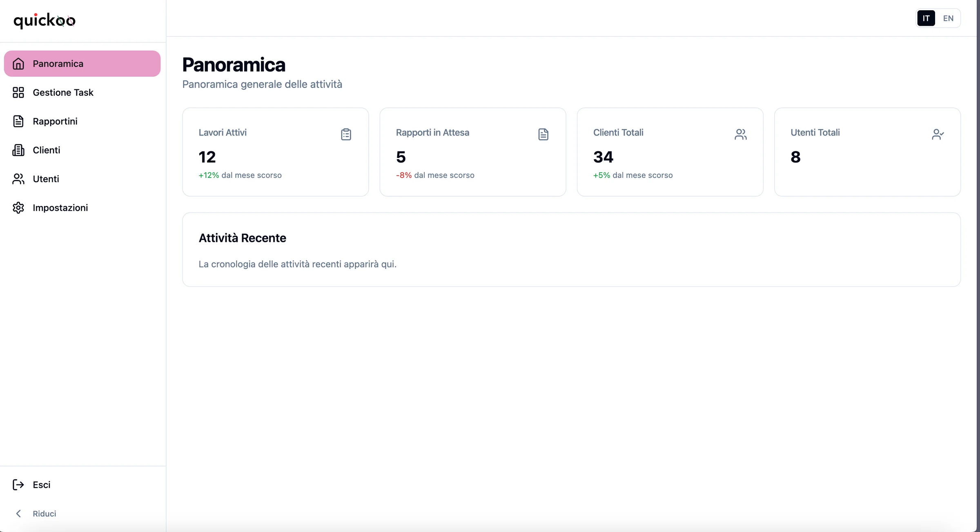The height and width of the screenshot is (532, 980).
Task: Click the Riduci text label
Action: pos(45,514)
